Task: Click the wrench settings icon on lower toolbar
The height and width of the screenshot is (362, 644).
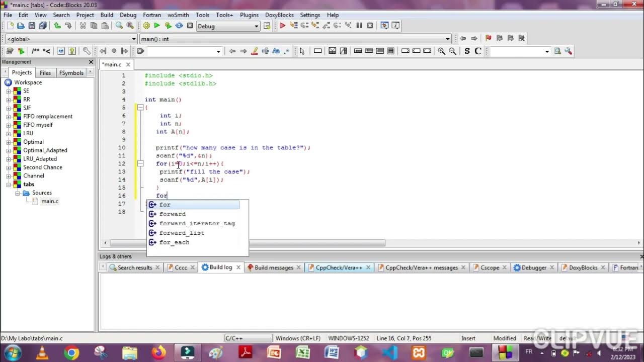Action: click(87, 51)
